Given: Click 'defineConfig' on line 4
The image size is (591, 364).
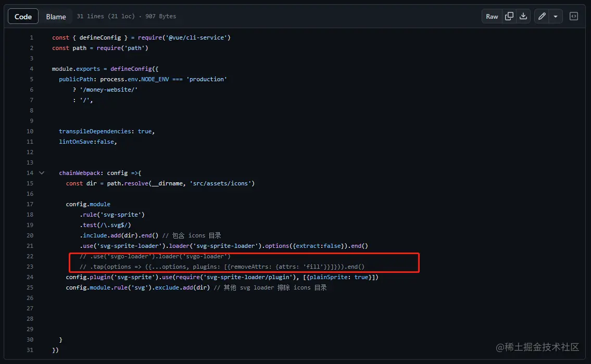Looking at the screenshot, I should click(x=131, y=69).
